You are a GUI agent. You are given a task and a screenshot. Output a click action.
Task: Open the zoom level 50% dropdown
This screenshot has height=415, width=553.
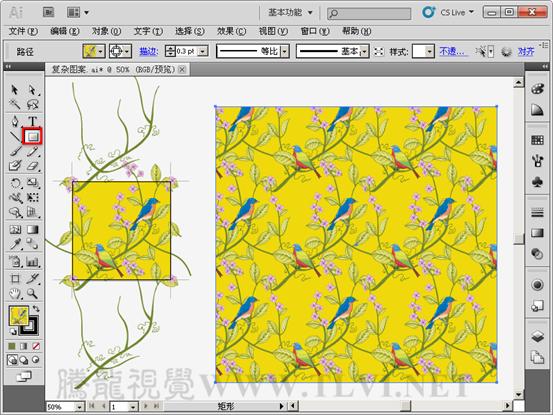pos(79,407)
